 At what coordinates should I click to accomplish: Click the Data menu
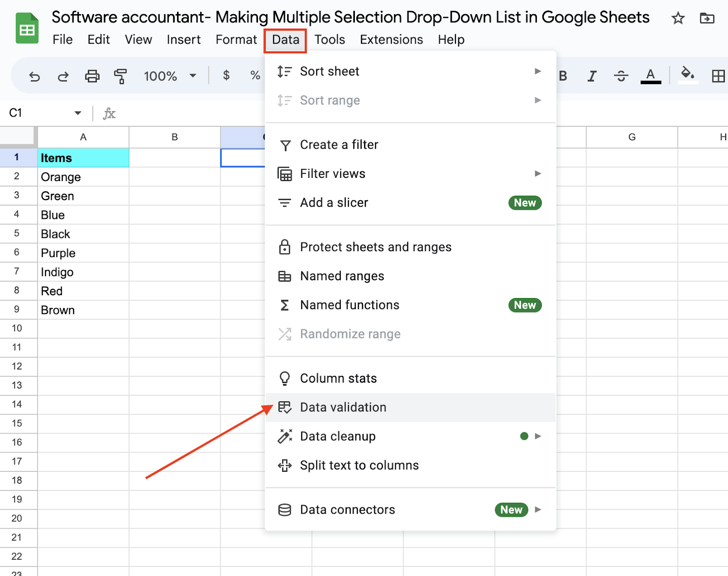click(x=285, y=40)
